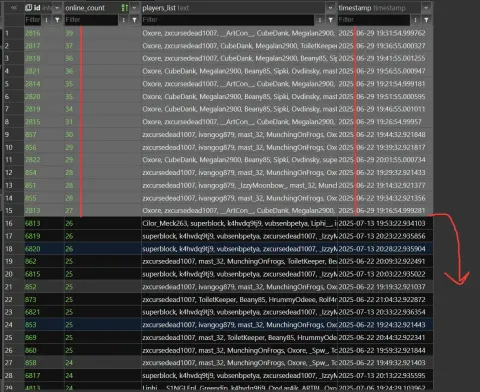Click the funnel filter icon for players_list
This screenshot has height=392, width=480.
click(x=330, y=20)
